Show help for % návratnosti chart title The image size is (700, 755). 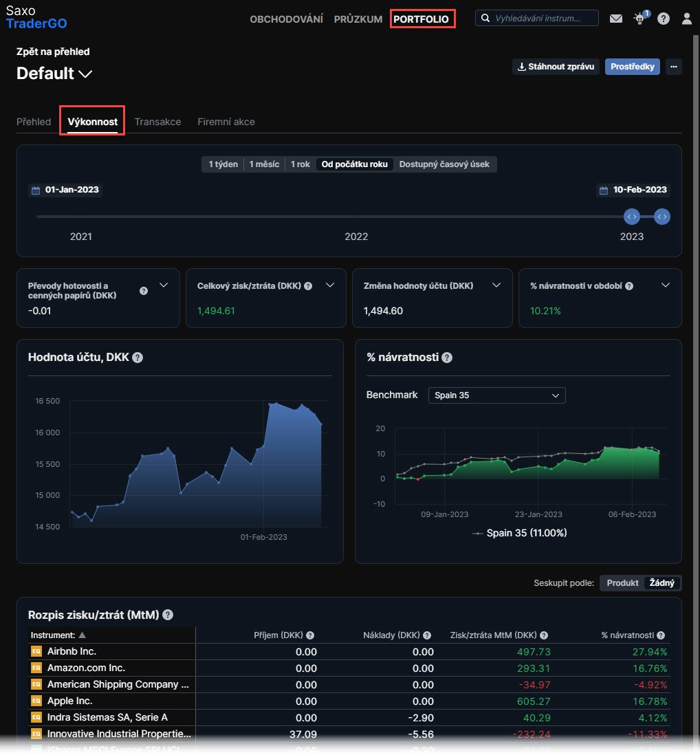(447, 358)
